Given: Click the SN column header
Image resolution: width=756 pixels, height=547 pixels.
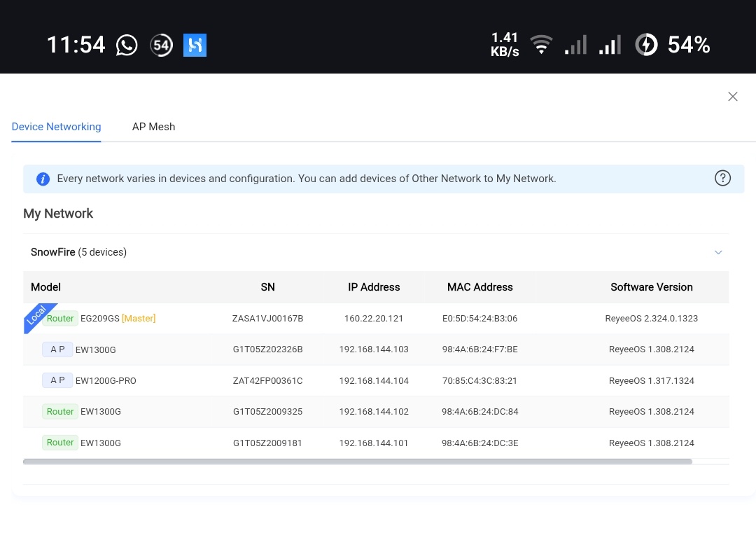Looking at the screenshot, I should point(267,287).
